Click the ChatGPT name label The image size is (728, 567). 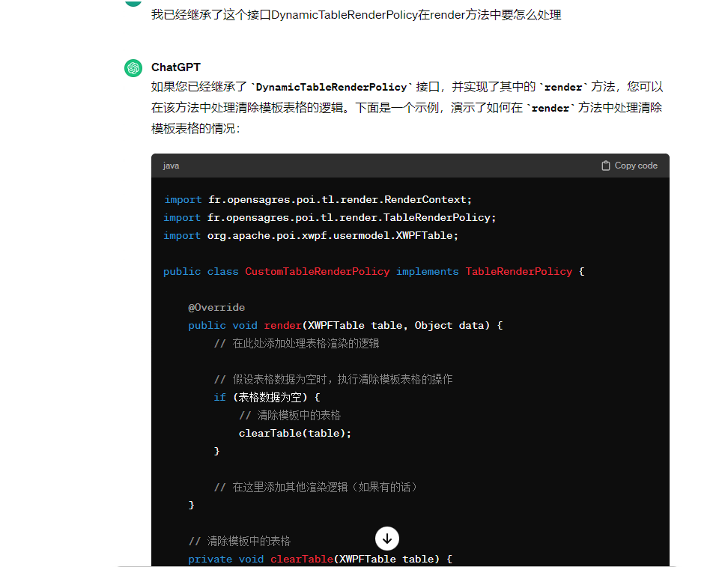176,67
